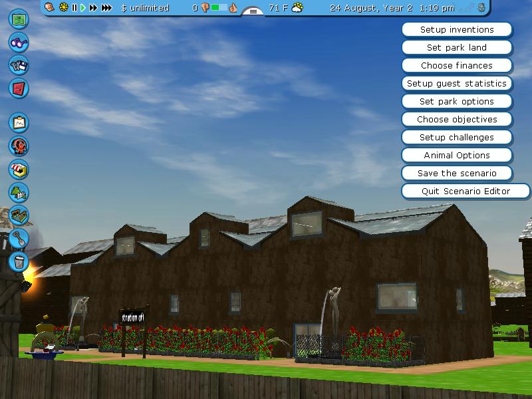Open Set park land option

click(x=456, y=48)
